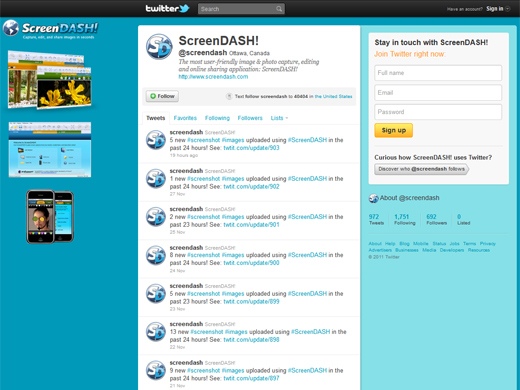The width and height of the screenshot is (520, 390).
Task: Click the 972 Tweets count
Action: [376, 219]
